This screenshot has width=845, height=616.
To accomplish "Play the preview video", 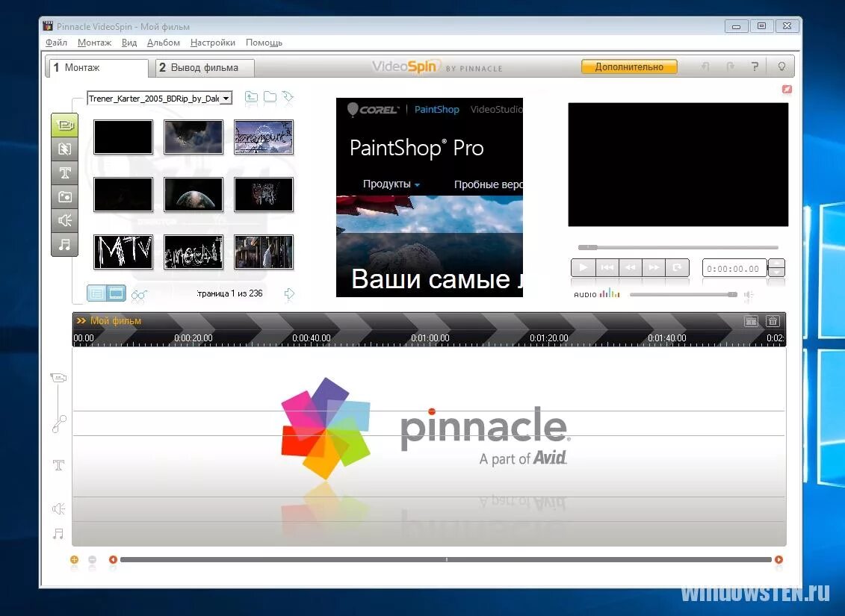I will click(x=583, y=267).
